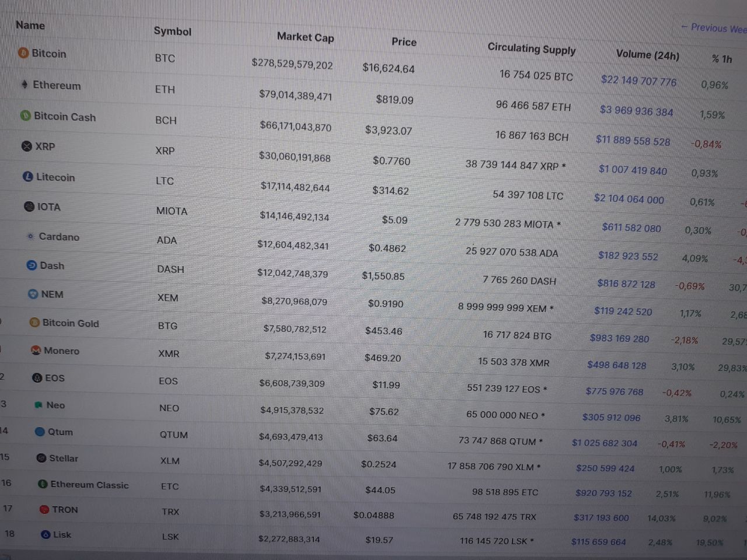Click the Monero coin icon
The width and height of the screenshot is (747, 560).
pos(36,350)
